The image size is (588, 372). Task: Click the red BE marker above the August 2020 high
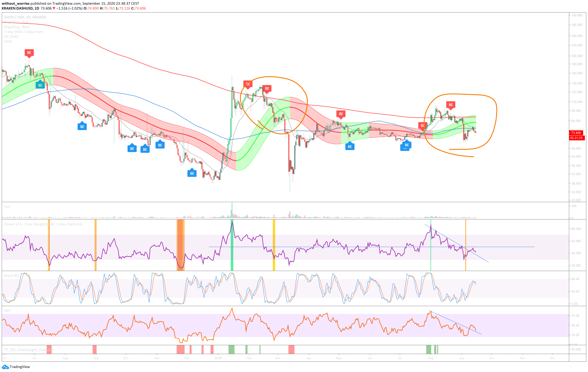(x=450, y=105)
